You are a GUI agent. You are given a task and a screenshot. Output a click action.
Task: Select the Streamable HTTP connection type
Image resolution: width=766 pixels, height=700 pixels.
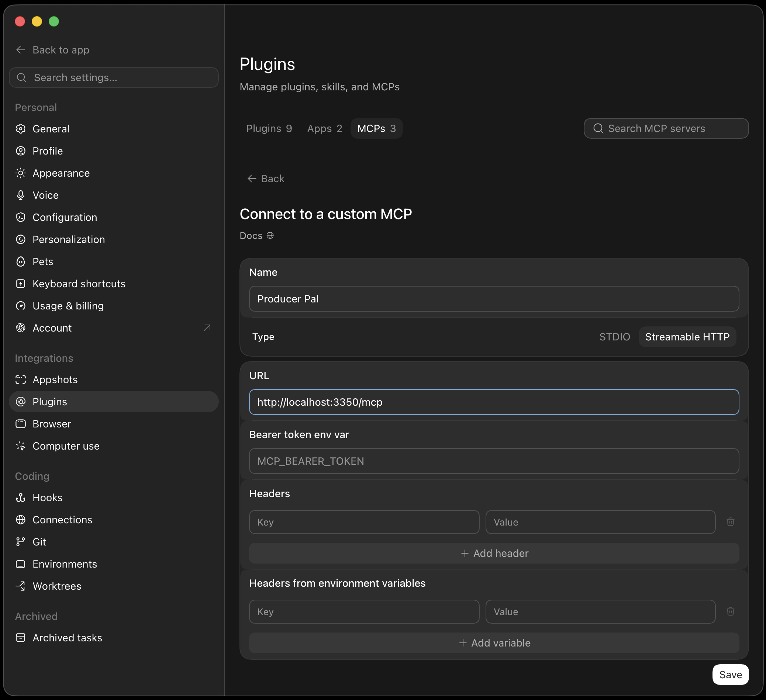(x=687, y=337)
